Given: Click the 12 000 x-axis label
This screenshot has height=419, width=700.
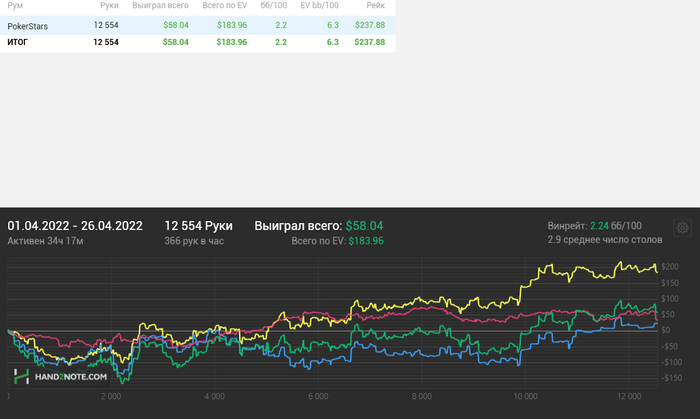Looking at the screenshot, I should 629,396.
